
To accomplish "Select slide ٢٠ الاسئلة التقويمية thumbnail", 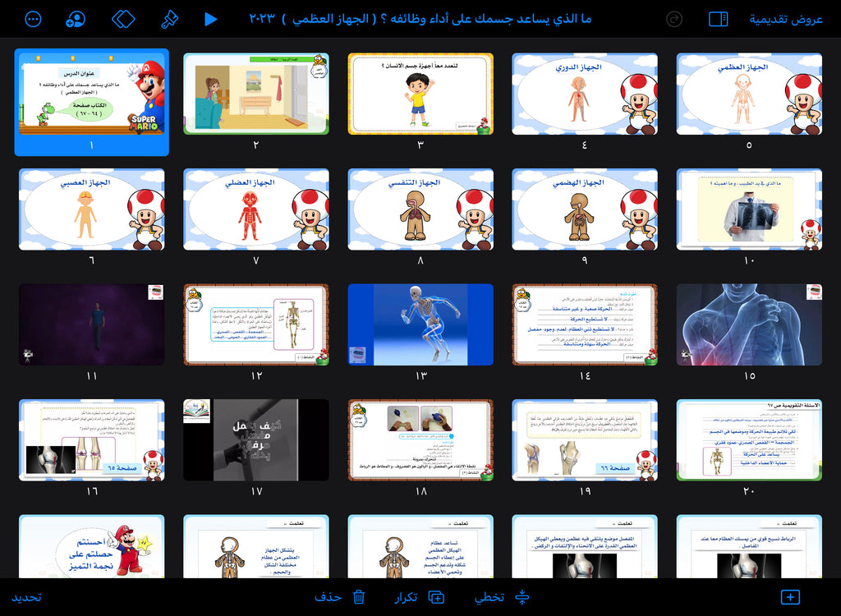I will pyautogui.click(x=749, y=440).
